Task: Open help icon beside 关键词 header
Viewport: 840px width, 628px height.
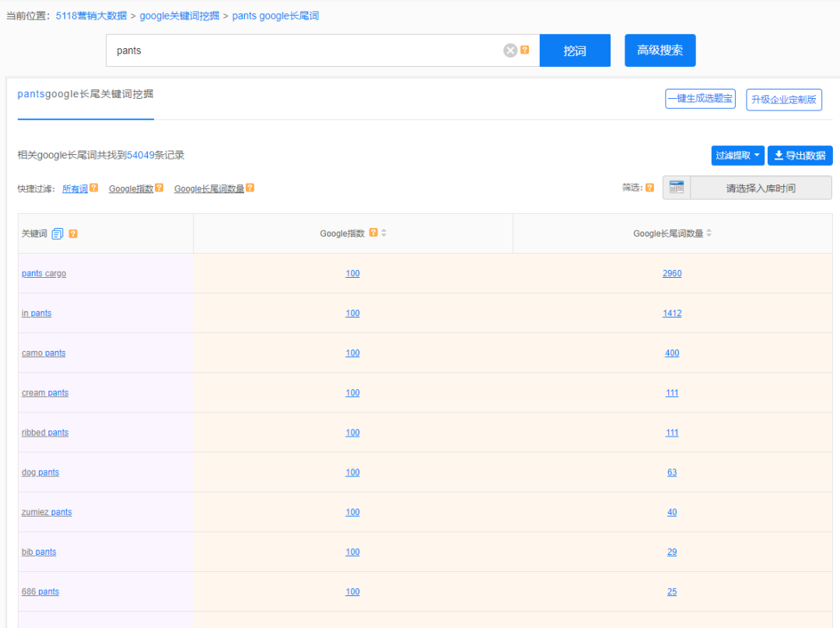Action: [x=73, y=233]
